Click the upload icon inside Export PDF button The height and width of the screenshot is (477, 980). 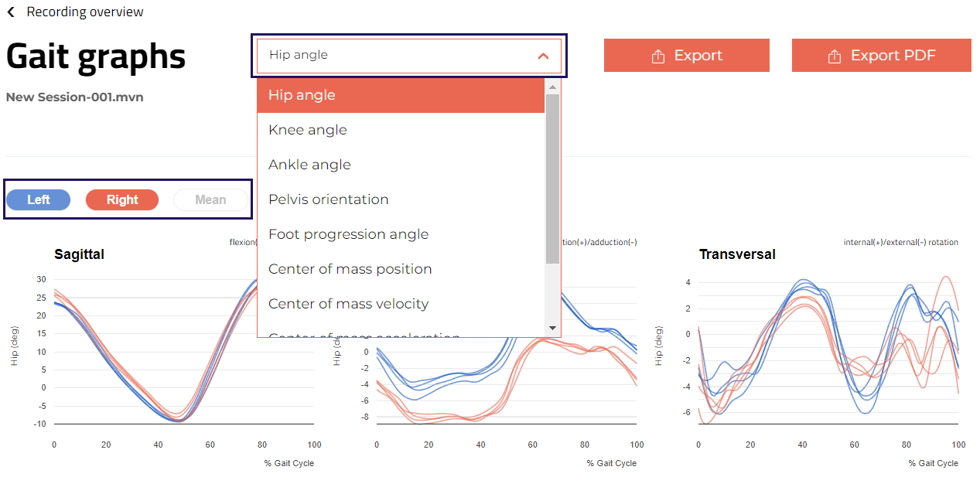tap(835, 55)
